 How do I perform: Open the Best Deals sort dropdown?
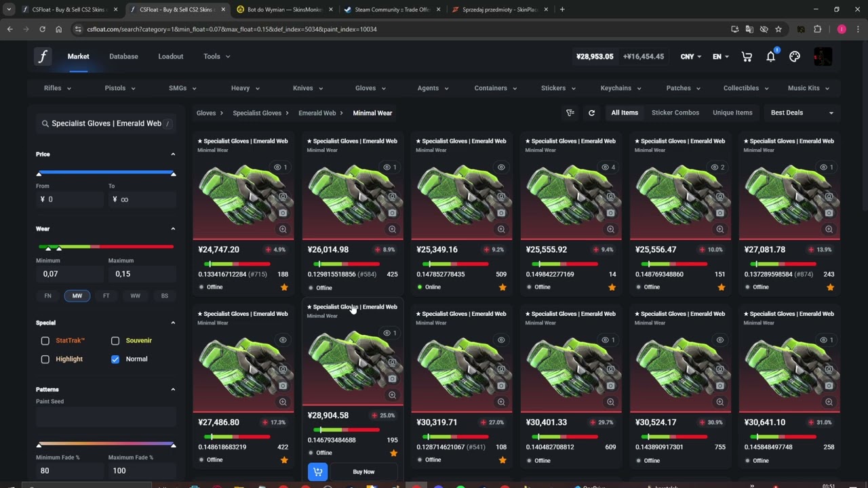802,113
